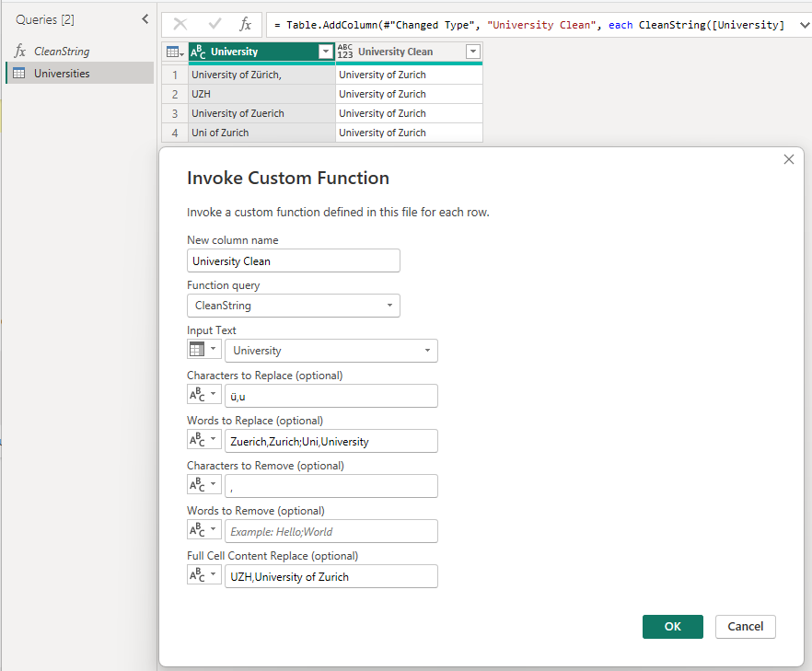This screenshot has height=671, width=812.
Task: Click the ABC123 type icon on University Clean
Action: coord(346,52)
